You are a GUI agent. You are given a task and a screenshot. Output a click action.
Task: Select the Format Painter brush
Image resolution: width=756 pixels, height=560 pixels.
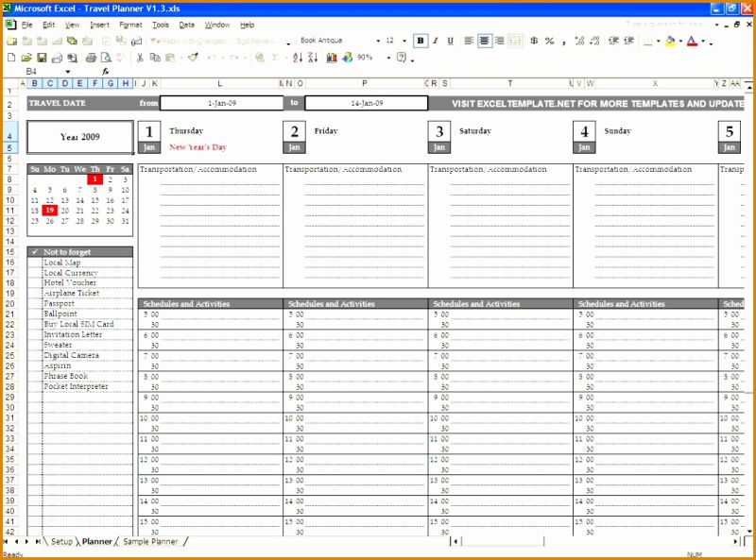pos(194,58)
